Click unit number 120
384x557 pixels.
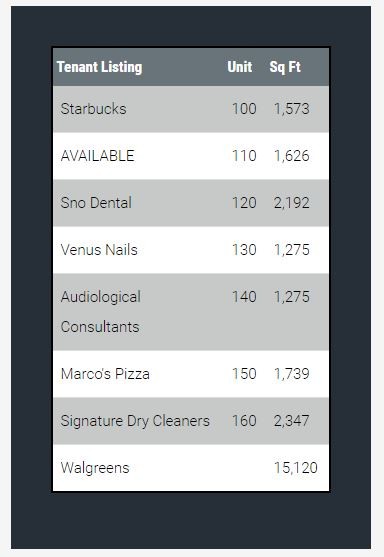[244, 203]
